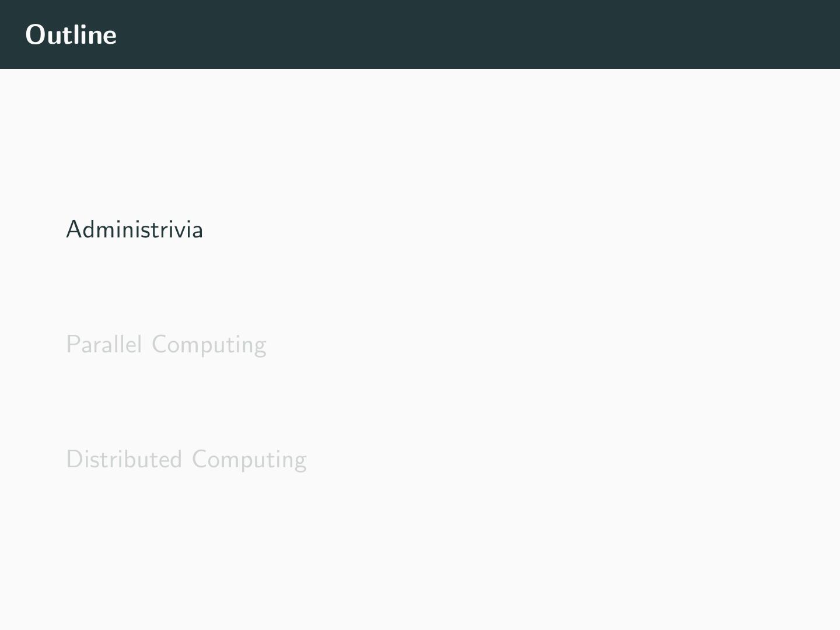Screen dimensions: 840x630
Task: Click the C of Computing after Distributed
Action: (x=199, y=460)
